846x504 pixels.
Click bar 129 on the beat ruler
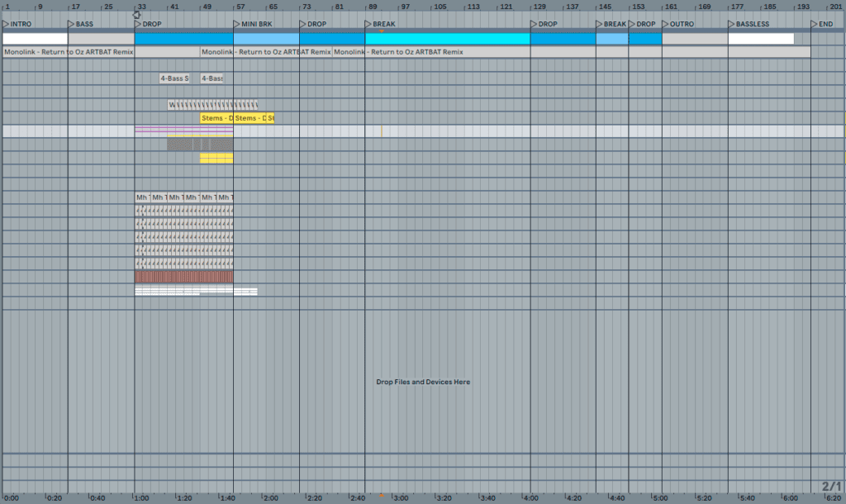pyautogui.click(x=539, y=7)
